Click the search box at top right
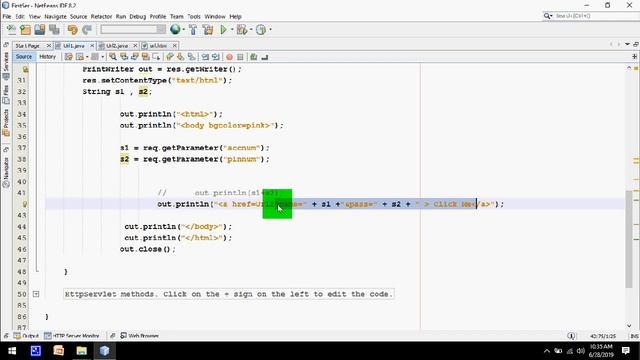This screenshot has width=640, height=360. (x=591, y=16)
